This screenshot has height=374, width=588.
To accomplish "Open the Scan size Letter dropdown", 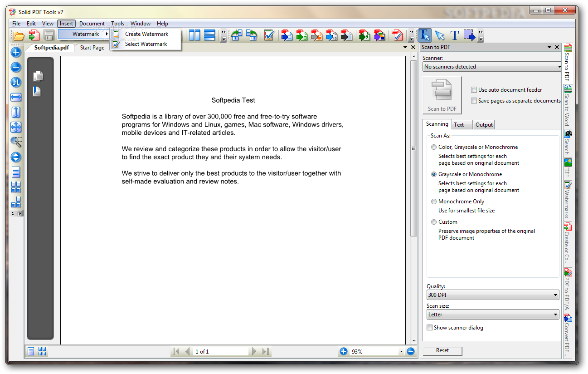I will 493,315.
